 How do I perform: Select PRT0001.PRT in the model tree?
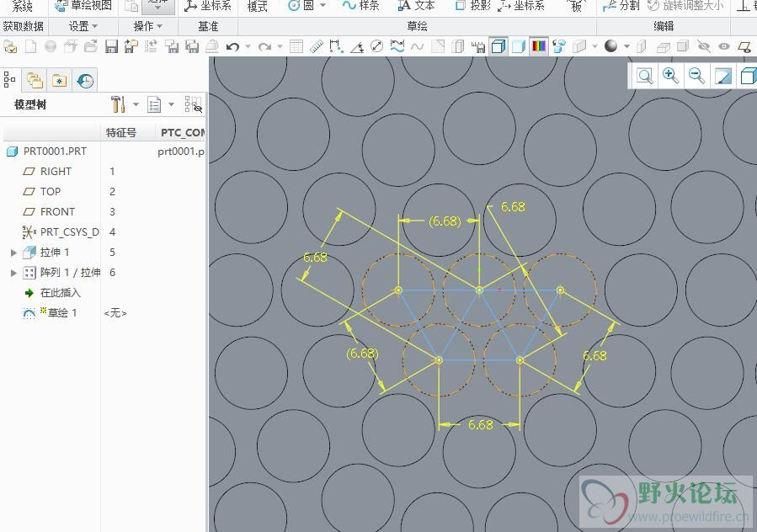(55, 152)
